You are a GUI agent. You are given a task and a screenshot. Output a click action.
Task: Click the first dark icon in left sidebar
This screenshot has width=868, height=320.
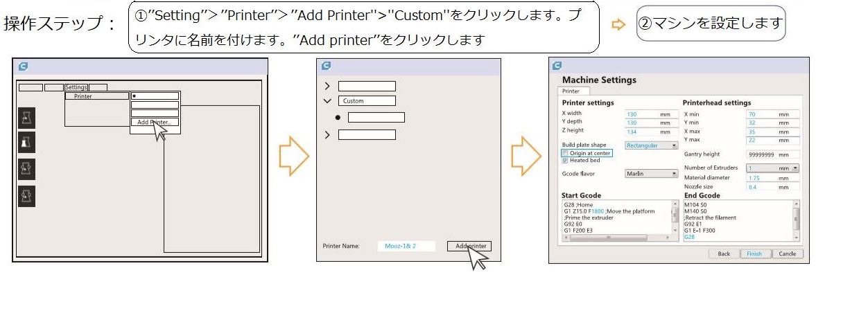[x=26, y=118]
